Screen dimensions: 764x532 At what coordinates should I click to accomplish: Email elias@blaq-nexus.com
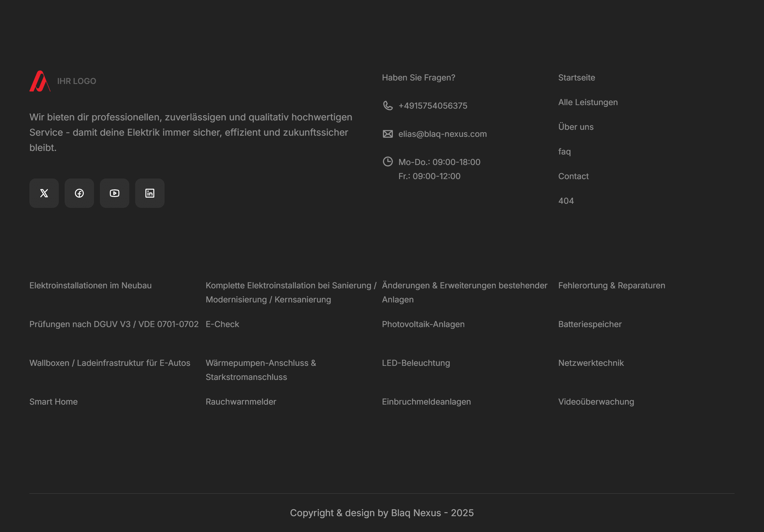tap(443, 134)
